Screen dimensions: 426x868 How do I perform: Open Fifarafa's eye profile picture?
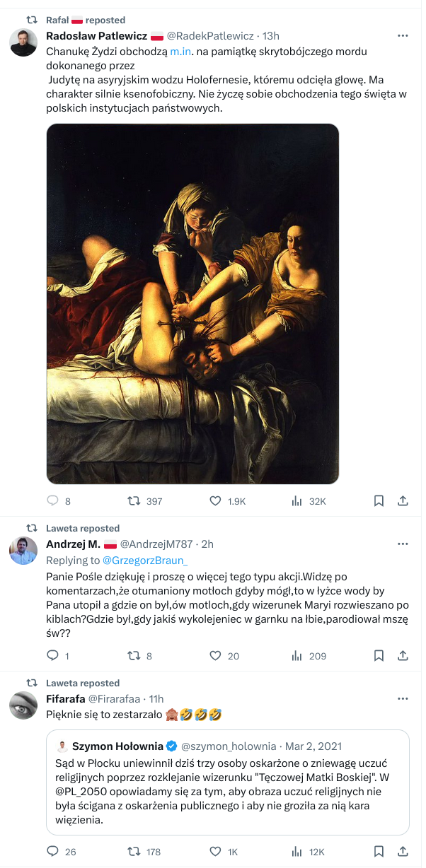tap(23, 705)
